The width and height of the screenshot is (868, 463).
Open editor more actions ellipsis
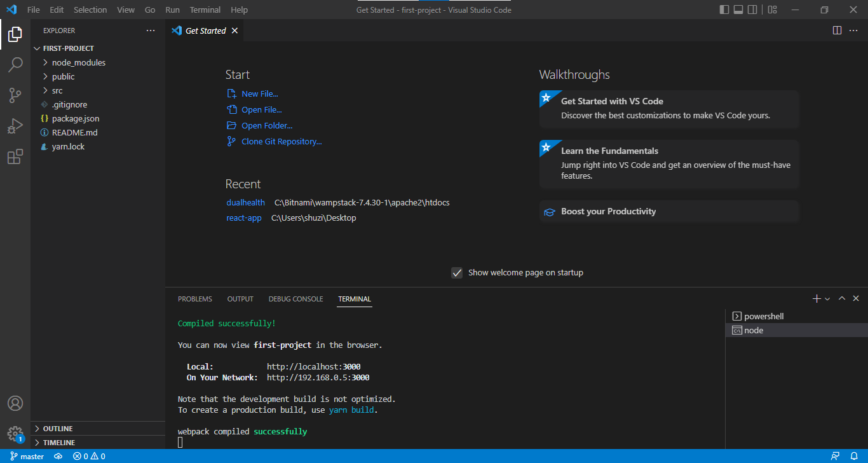(x=855, y=31)
